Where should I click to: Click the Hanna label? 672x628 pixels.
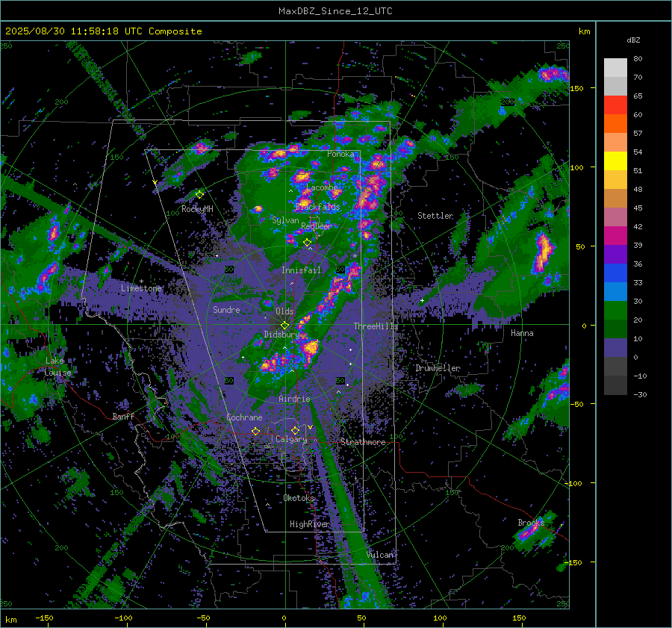522,333
